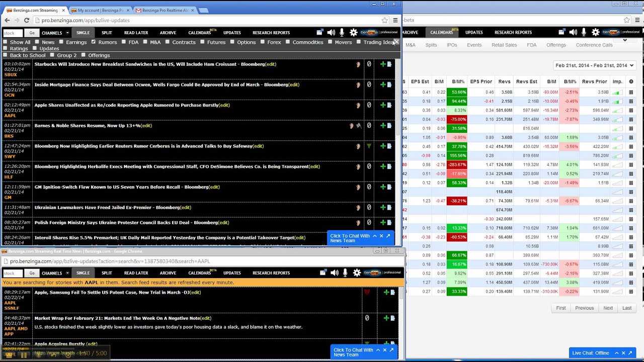
Task: Expand top chat widget with arrow icon
Action: [388, 236]
